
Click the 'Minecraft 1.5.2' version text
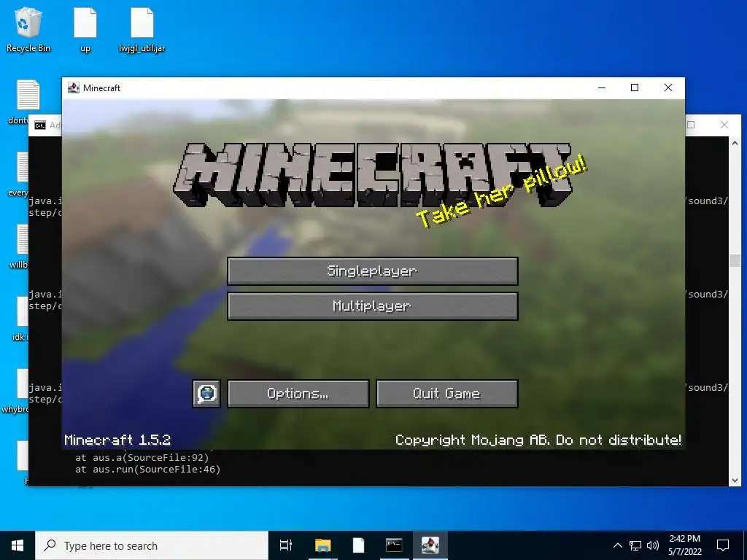(x=117, y=440)
